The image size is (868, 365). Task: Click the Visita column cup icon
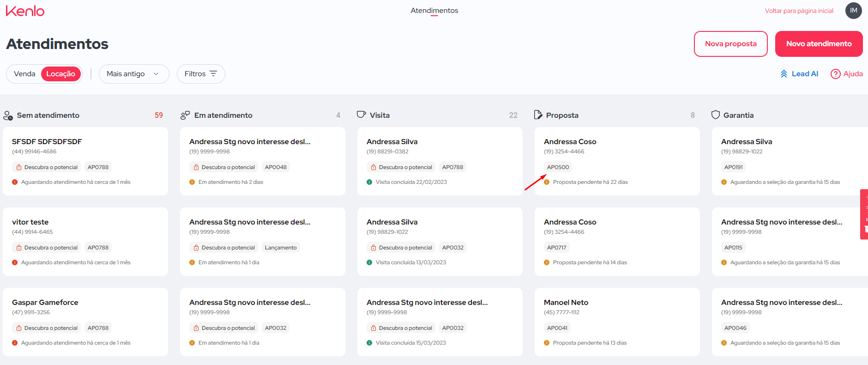coord(362,115)
